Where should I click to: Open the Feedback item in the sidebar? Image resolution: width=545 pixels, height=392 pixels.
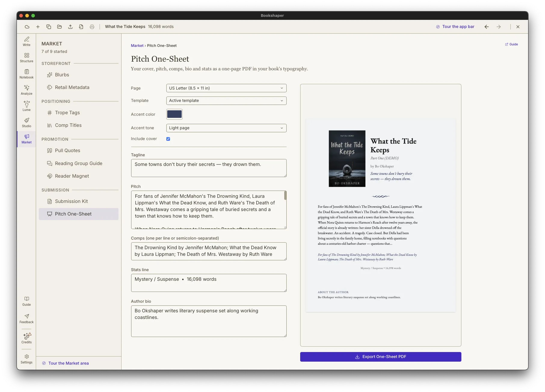tap(26, 319)
